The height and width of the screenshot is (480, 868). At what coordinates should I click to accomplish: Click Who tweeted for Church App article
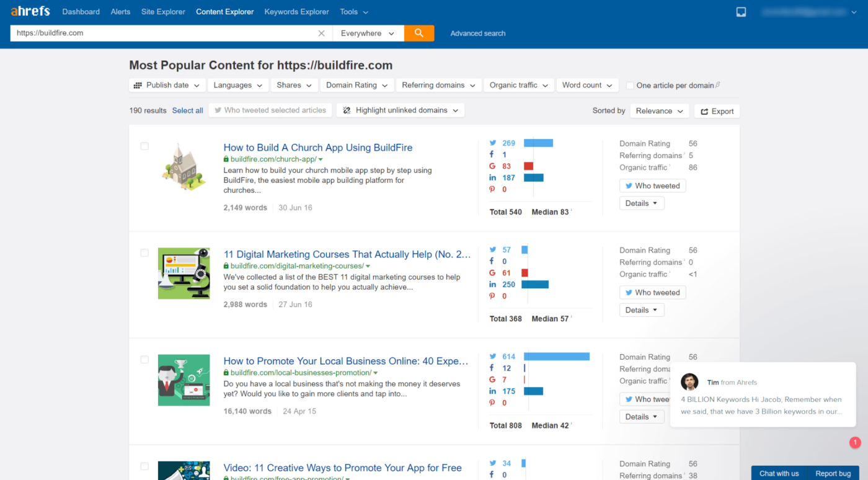[x=652, y=186]
